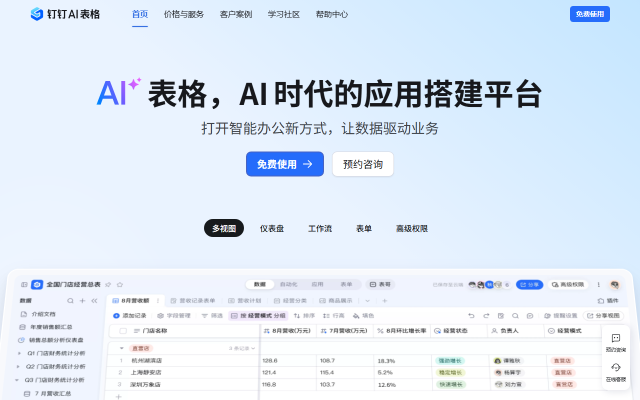Click blue table app icon beside 全国门店经营总表
Image resolution: width=640 pixels, height=400 pixels.
(37, 284)
